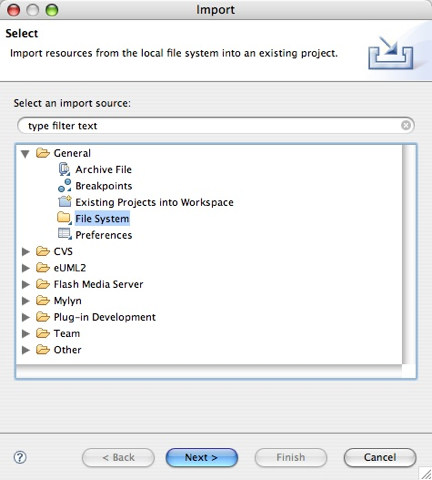Expand the Plug-in Development category
Image resolution: width=432 pixels, height=480 pixels.
pos(26,317)
